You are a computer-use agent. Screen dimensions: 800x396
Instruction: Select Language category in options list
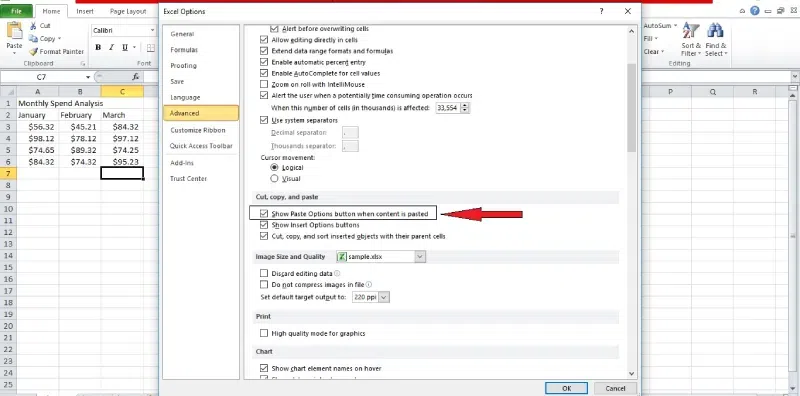click(201, 97)
